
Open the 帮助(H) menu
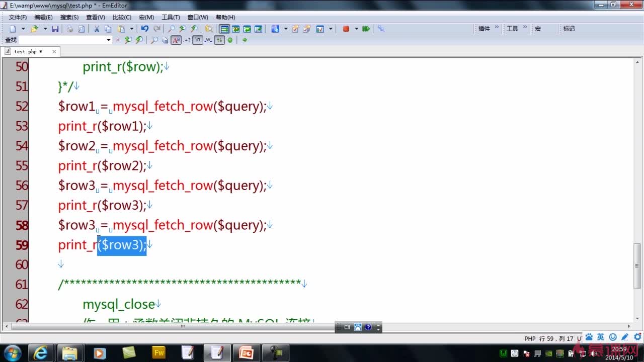[x=225, y=17]
